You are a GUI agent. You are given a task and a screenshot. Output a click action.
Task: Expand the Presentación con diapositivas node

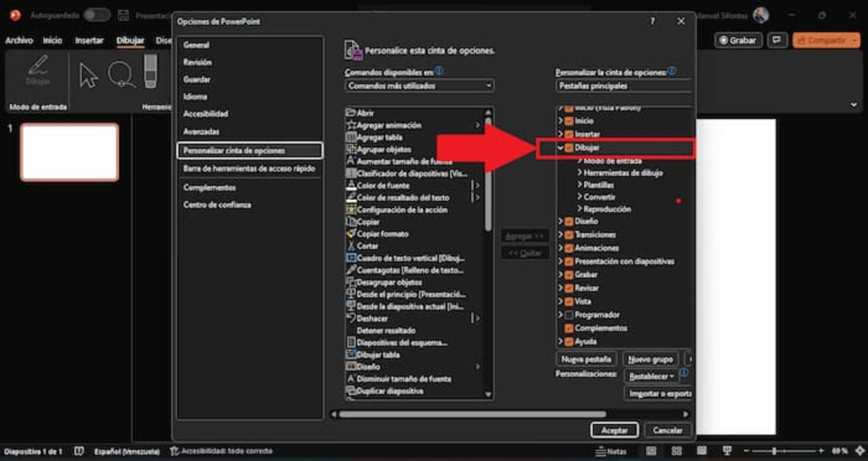coord(560,261)
